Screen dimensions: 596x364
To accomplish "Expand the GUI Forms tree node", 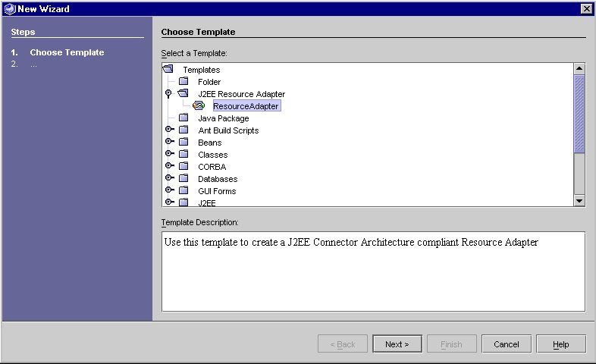I will [170, 190].
